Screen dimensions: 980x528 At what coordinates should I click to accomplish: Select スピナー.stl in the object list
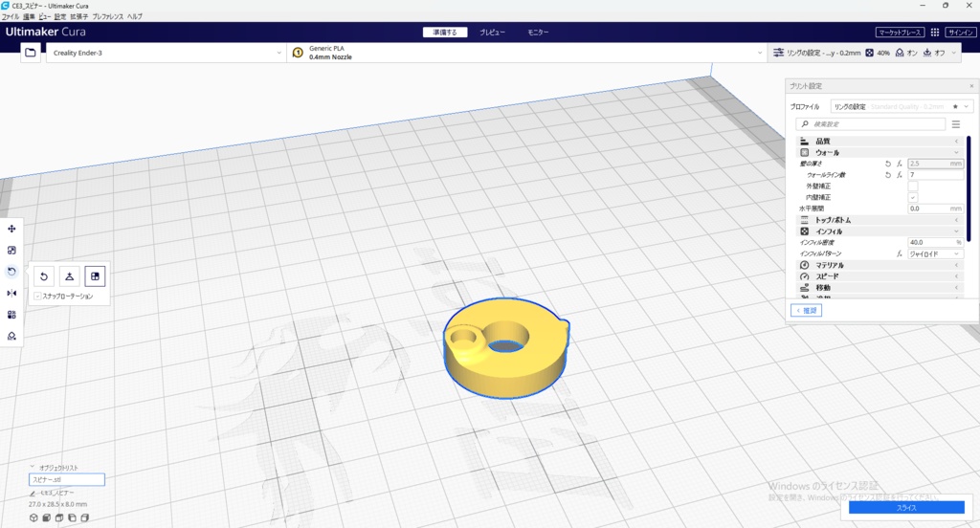tap(67, 480)
